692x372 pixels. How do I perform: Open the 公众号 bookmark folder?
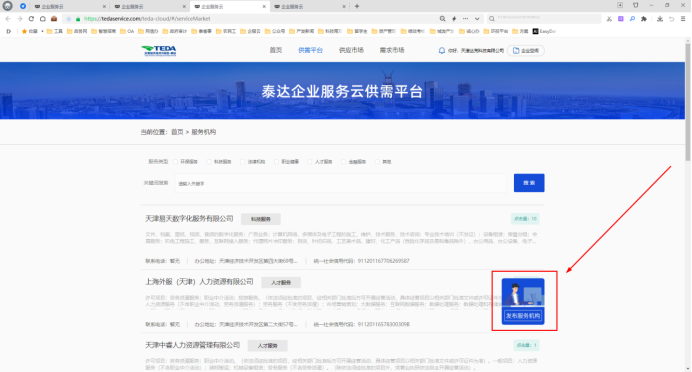click(275, 31)
